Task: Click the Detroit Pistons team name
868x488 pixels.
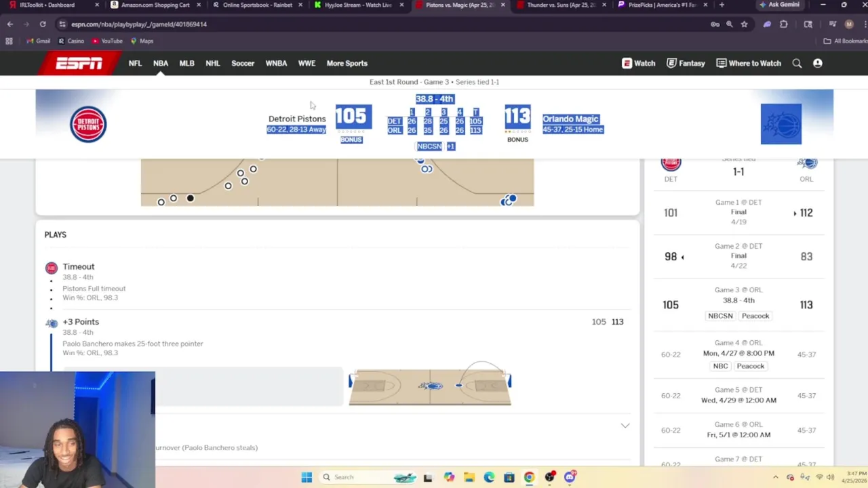Action: pos(297,119)
